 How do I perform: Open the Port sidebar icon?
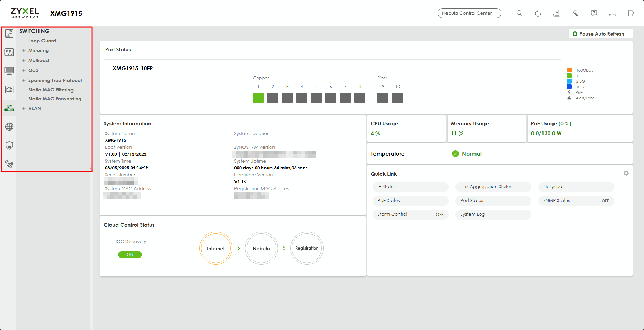9,89
